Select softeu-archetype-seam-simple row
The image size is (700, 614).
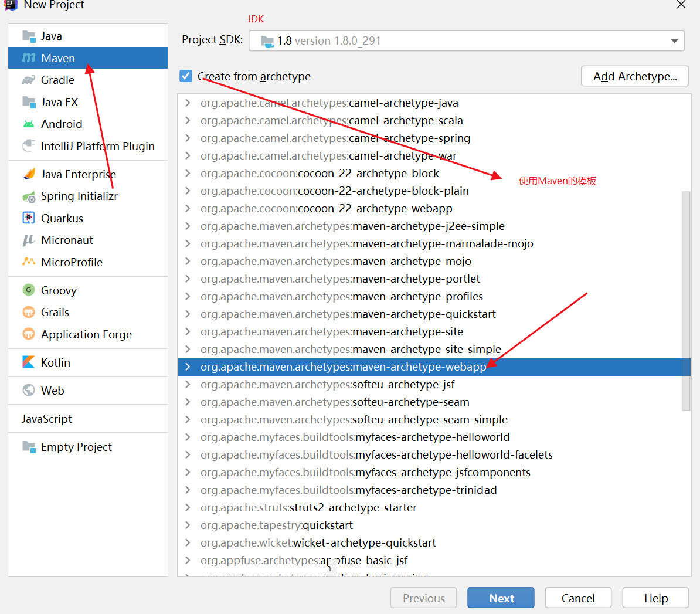[x=434, y=420]
